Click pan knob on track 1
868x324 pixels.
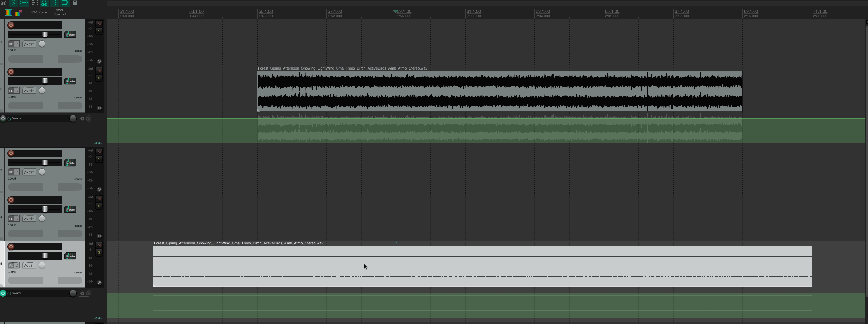[42, 44]
